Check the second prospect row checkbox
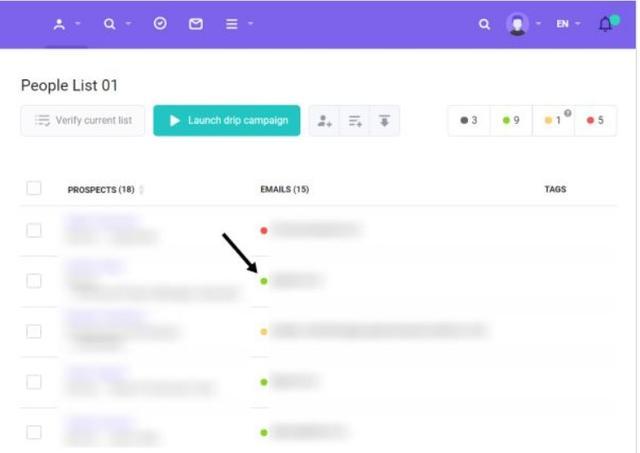The height and width of the screenshot is (453, 640). (34, 281)
